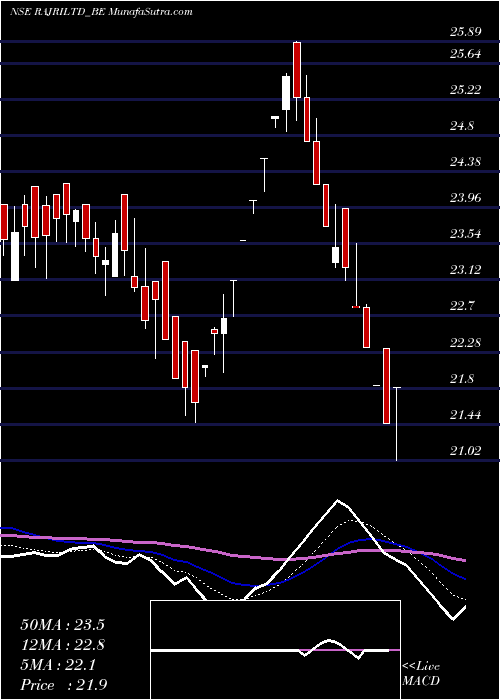
Task: Click the 24.38 price level label
Action: [x=465, y=162]
